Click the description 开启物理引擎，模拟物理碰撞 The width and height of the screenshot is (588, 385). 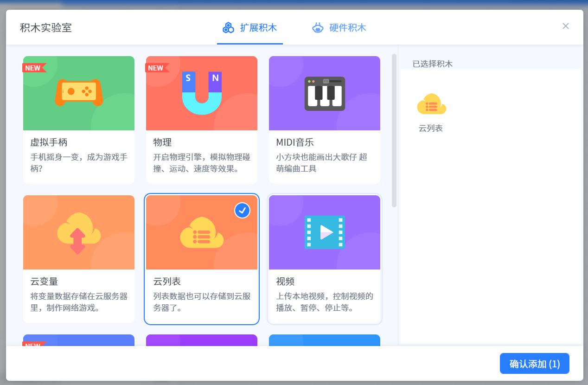[202, 163]
